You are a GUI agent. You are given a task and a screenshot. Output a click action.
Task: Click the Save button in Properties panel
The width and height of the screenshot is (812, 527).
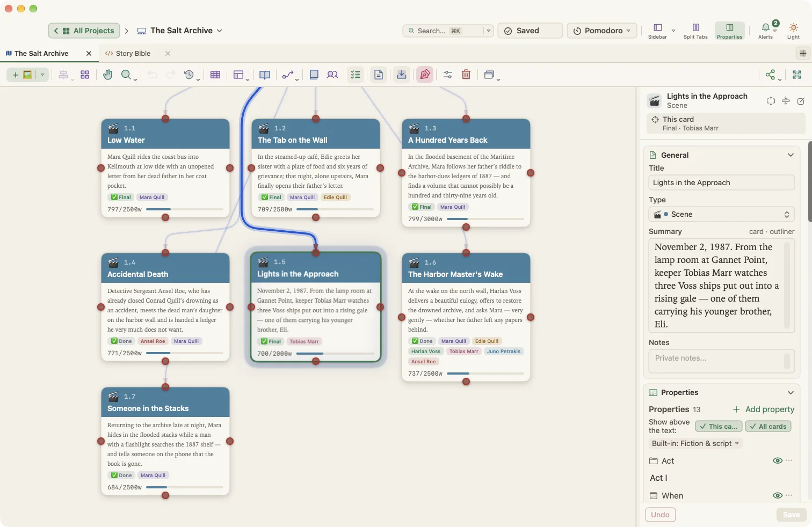click(x=791, y=515)
